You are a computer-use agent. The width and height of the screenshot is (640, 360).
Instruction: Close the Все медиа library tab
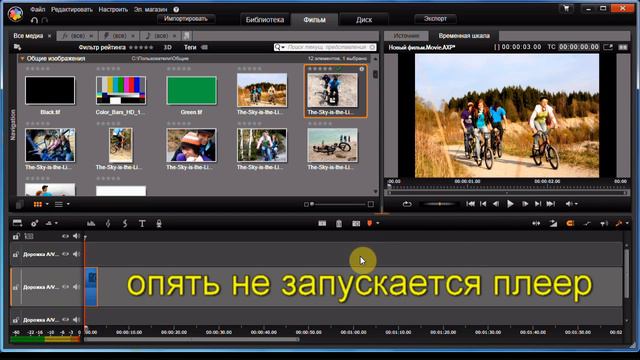click(x=49, y=36)
